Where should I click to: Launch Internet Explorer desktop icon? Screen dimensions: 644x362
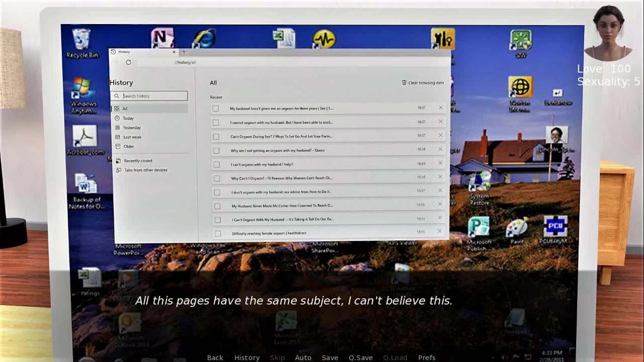click(x=203, y=37)
